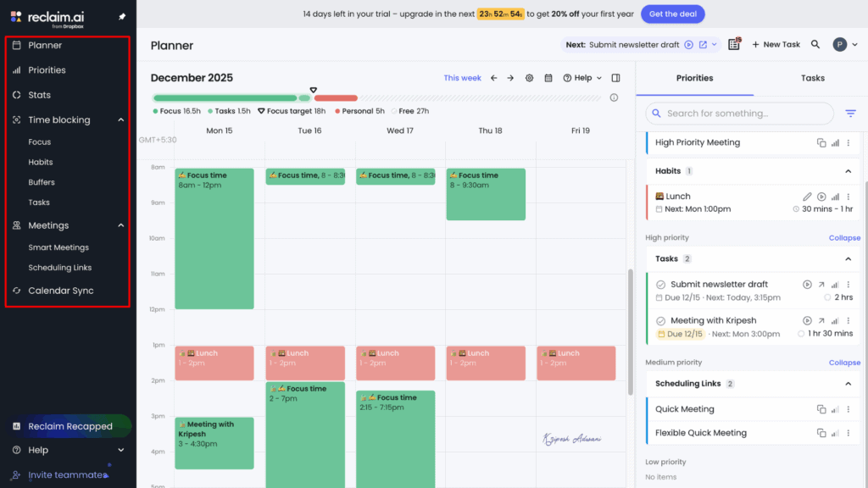Click the search magnifier in the top bar
Image resolution: width=868 pixels, height=488 pixels.
point(815,43)
